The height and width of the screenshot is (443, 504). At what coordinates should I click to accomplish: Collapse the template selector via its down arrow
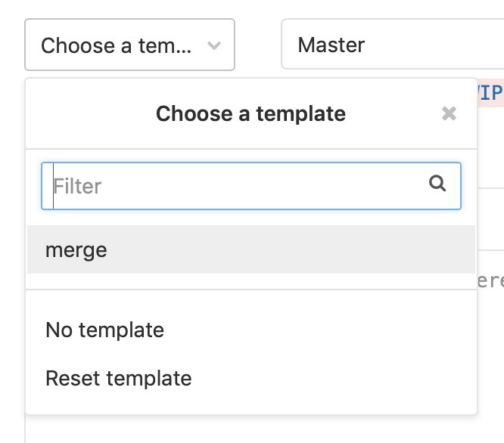point(214,46)
